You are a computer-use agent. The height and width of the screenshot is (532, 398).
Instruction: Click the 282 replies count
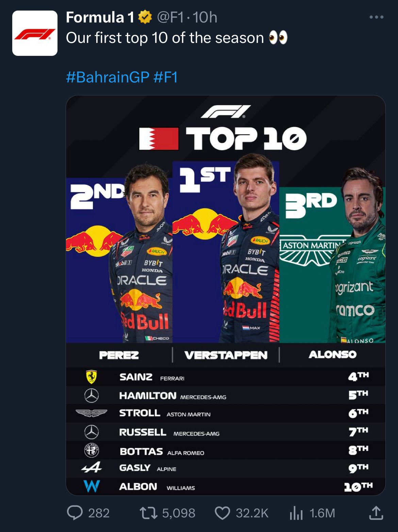(99, 513)
